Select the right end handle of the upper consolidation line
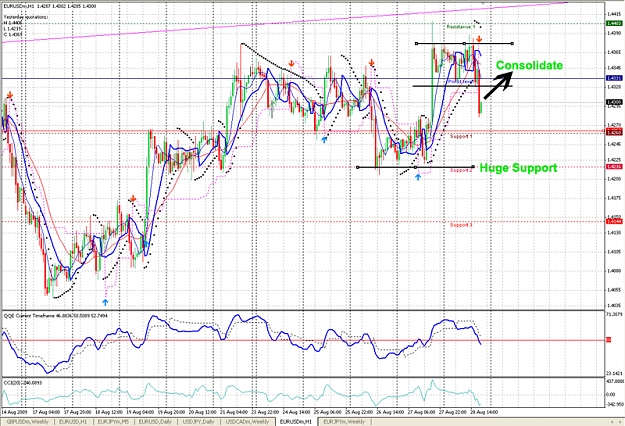 (512, 43)
